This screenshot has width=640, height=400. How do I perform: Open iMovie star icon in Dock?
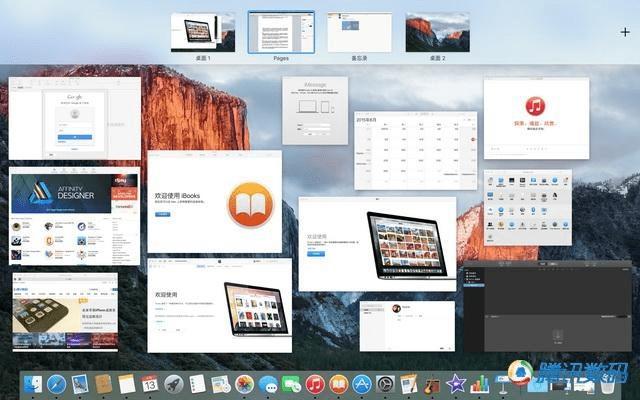tap(456, 384)
